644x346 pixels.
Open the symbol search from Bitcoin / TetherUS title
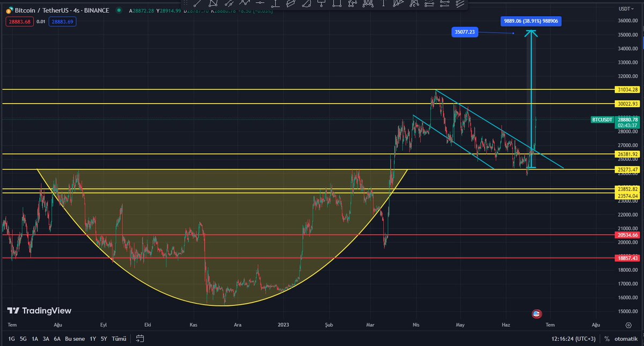(x=62, y=10)
